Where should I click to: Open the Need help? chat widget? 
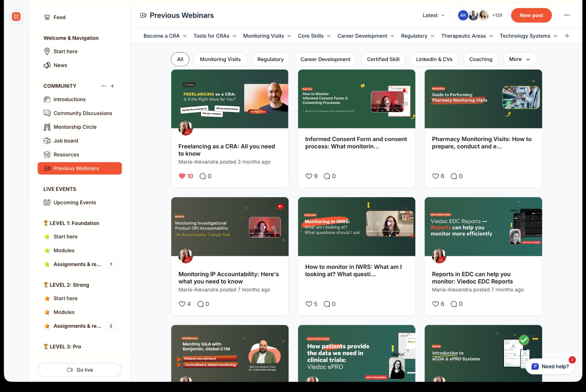pos(550,366)
